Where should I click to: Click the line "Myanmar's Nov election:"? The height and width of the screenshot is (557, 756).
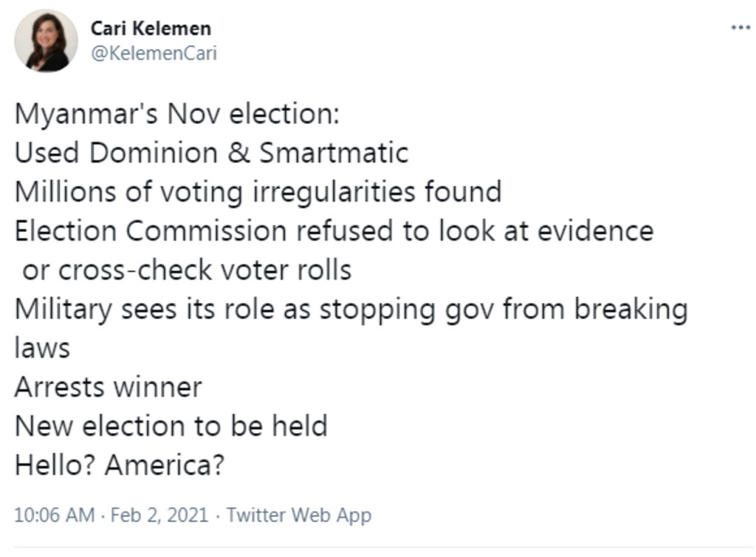176,114
